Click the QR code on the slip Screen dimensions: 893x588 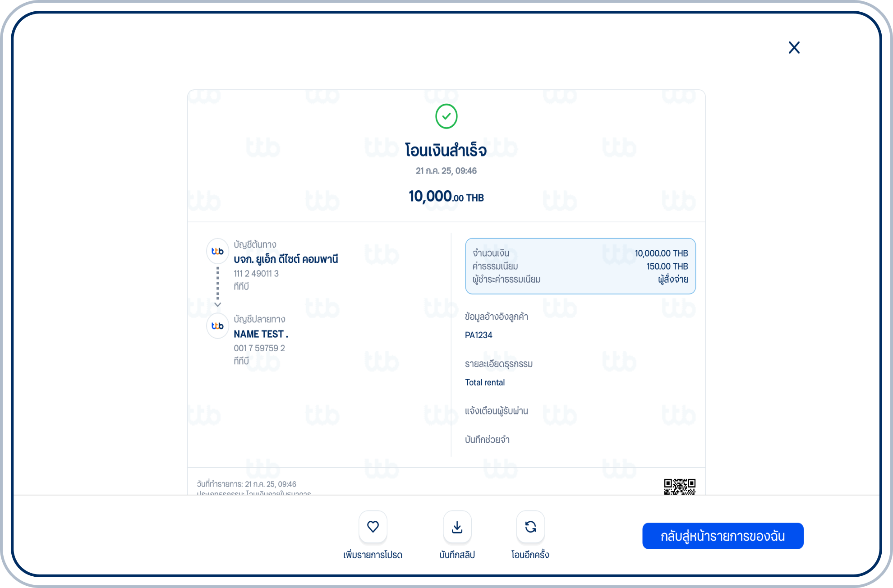coord(679,487)
